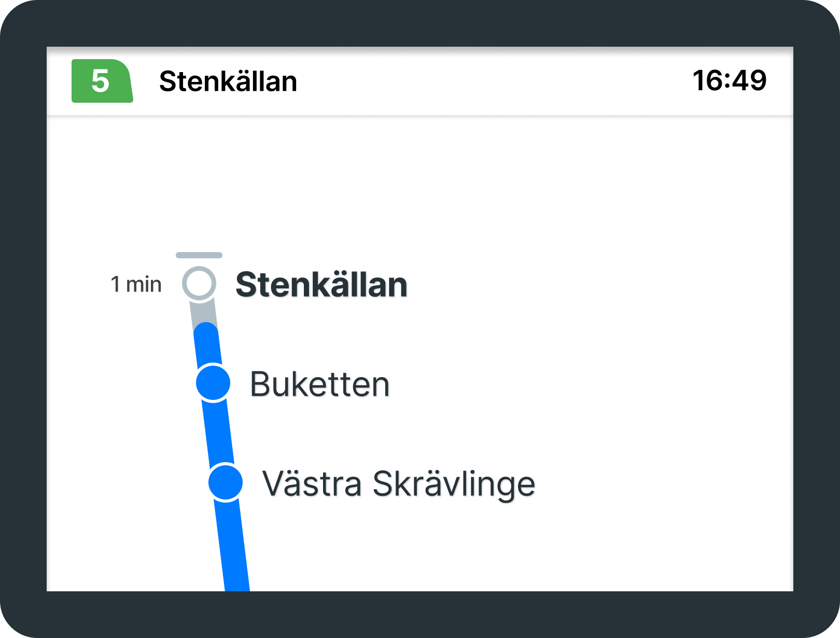Click the green line 5 badge
Viewport: 840px width, 638px height.
click(102, 81)
